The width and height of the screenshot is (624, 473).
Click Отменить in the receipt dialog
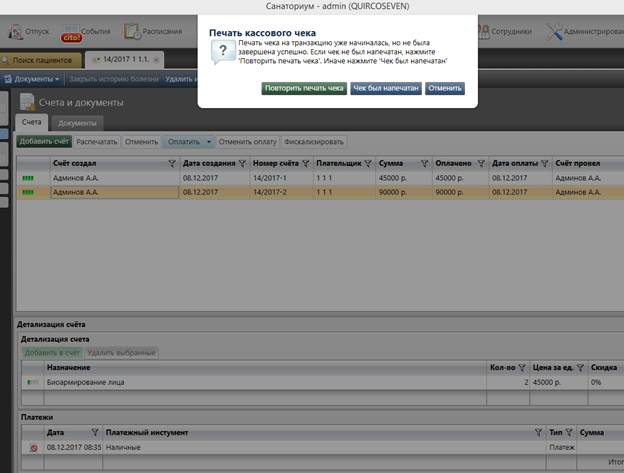pos(444,88)
